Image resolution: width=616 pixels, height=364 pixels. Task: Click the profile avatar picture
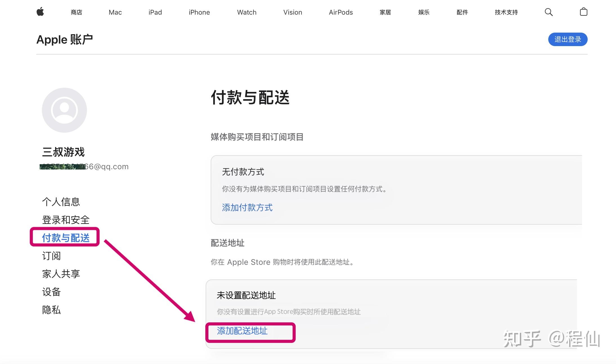click(x=64, y=110)
